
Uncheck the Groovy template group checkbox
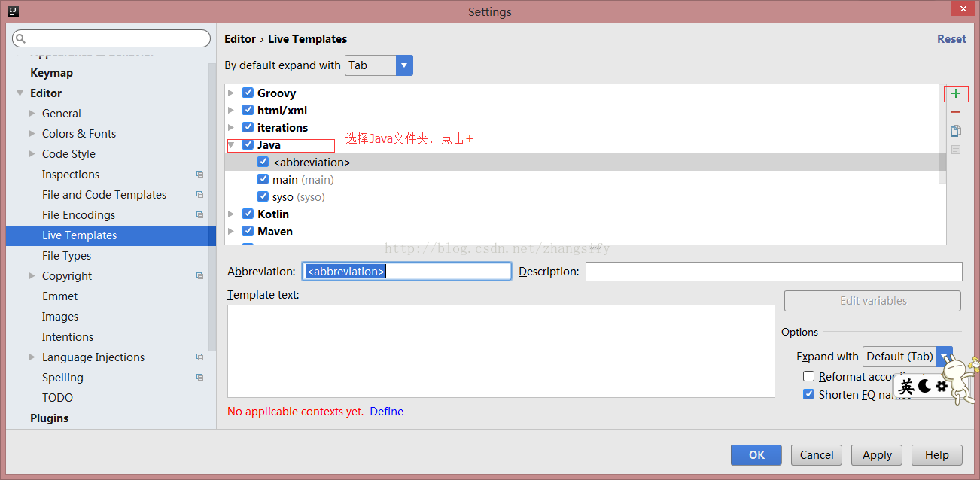tap(248, 93)
